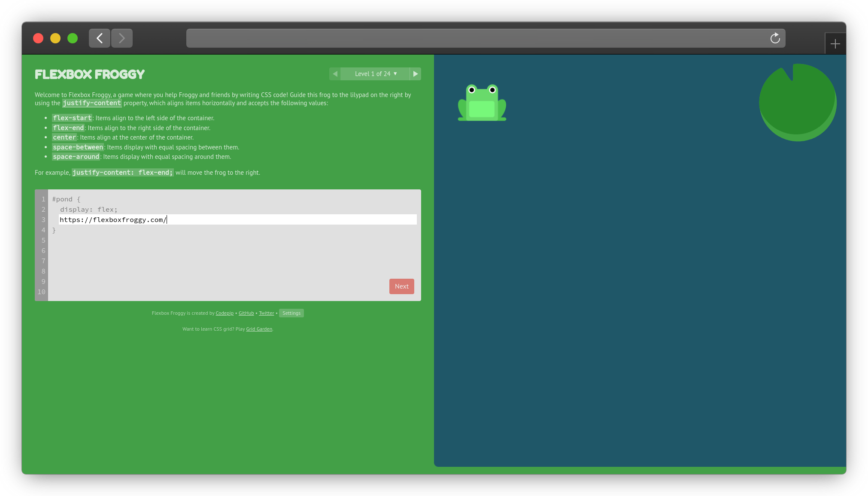Image resolution: width=868 pixels, height=496 pixels.
Task: Open the Codepip link
Action: click(x=225, y=313)
